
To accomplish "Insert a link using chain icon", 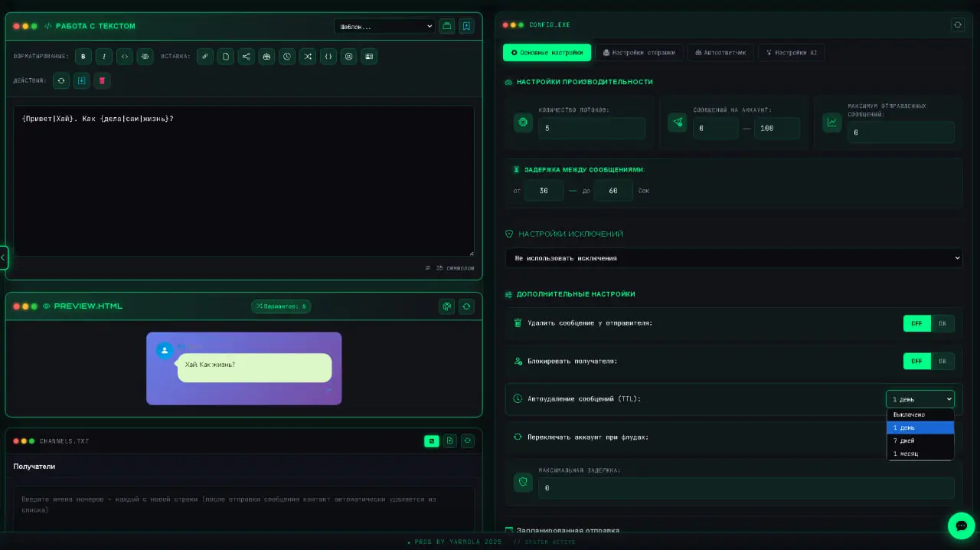I will click(204, 56).
